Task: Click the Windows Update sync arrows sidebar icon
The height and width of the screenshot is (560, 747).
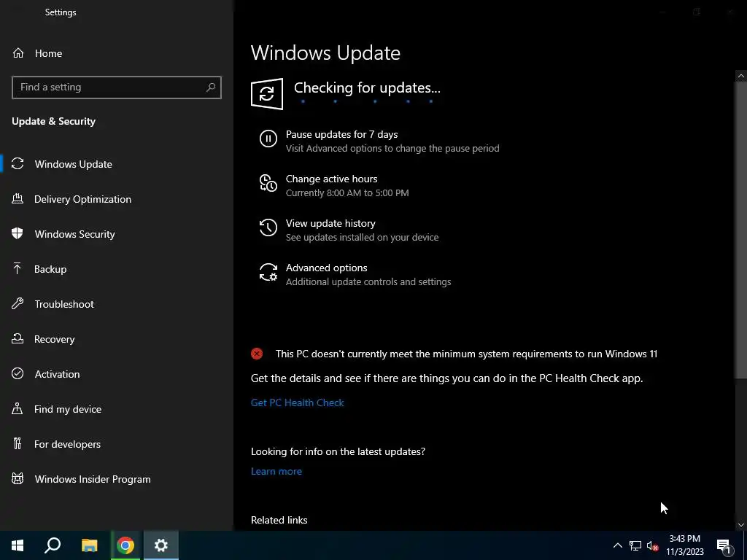Action: point(18,164)
